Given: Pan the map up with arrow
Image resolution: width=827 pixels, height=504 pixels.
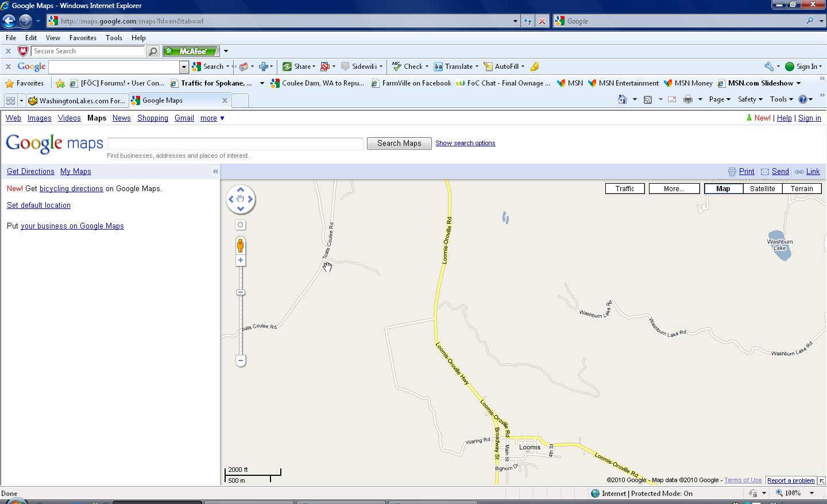Looking at the screenshot, I should (241, 189).
